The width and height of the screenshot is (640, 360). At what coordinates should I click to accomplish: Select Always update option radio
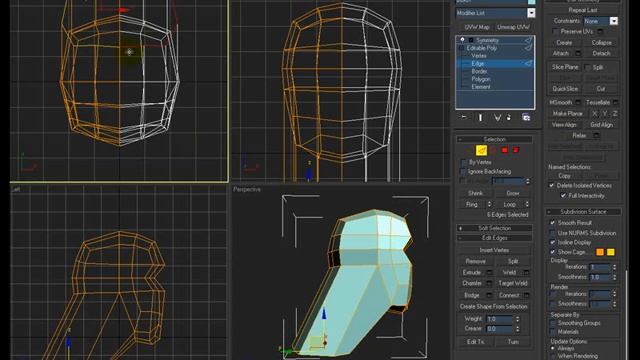[x=553, y=349]
